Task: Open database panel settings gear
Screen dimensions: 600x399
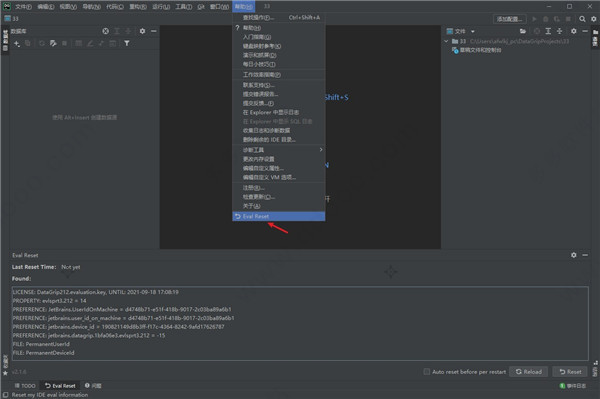Action: (x=142, y=31)
